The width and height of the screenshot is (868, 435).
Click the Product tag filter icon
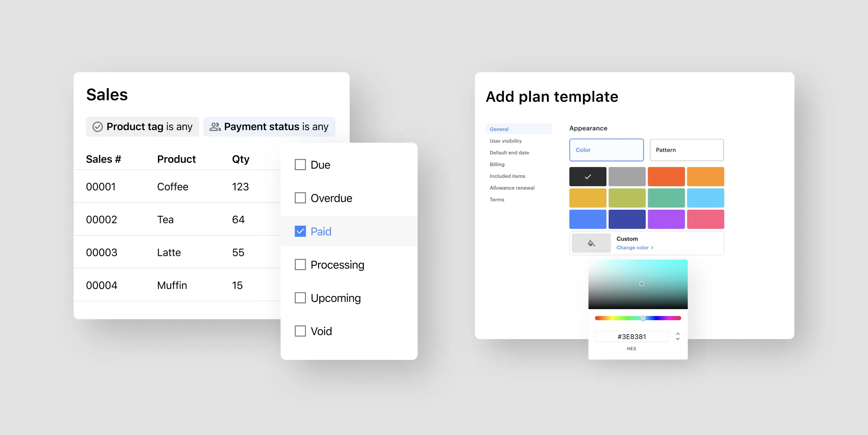(98, 126)
